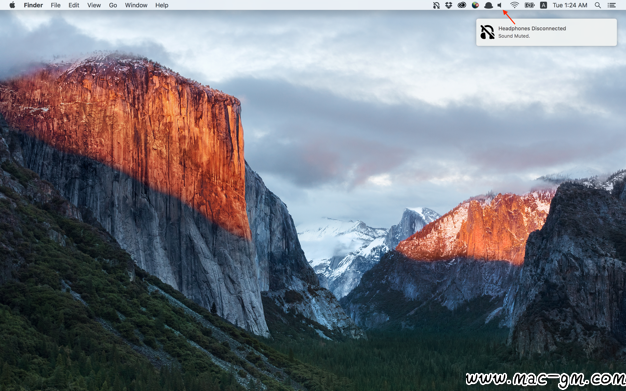Click the colorful globe menu bar icon
The height and width of the screenshot is (391, 626).
(x=475, y=5)
